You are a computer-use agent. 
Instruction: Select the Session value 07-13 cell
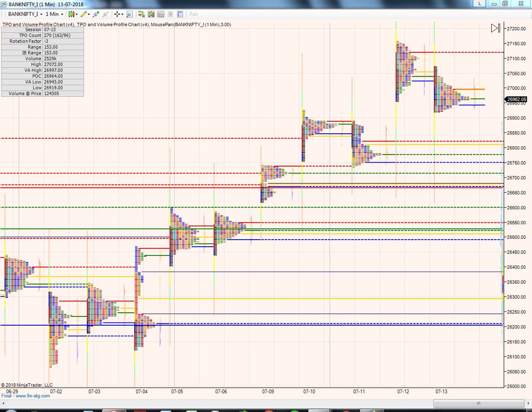[x=63, y=30]
